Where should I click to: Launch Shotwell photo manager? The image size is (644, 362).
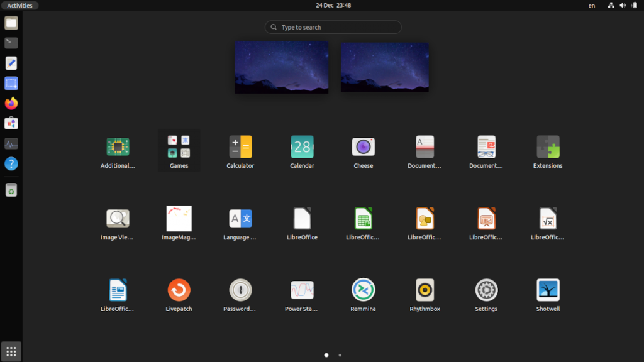pos(547,290)
